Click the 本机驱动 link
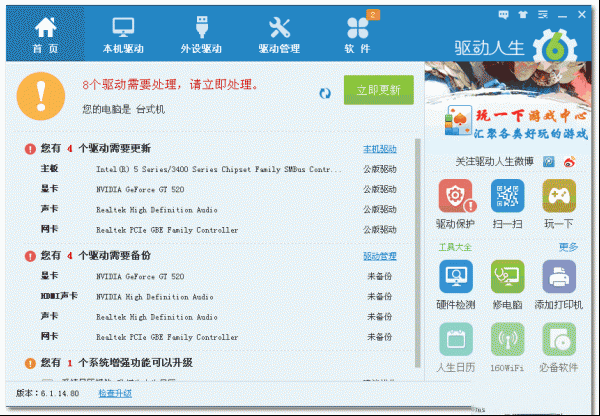This screenshot has height=416, width=600. click(380, 149)
